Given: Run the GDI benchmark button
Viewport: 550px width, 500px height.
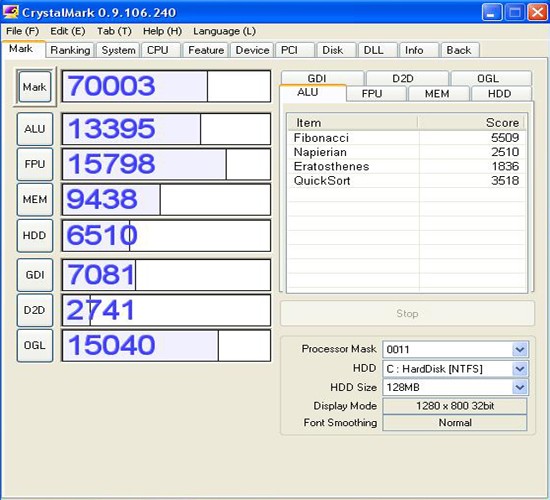Looking at the screenshot, I should coord(35,275).
